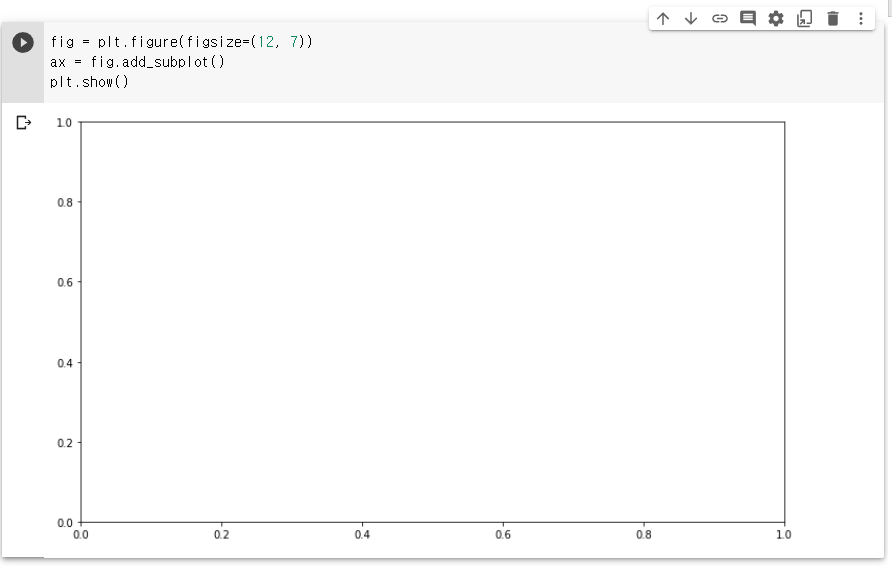
Task: Open cell editor settings gear
Action: point(776,19)
